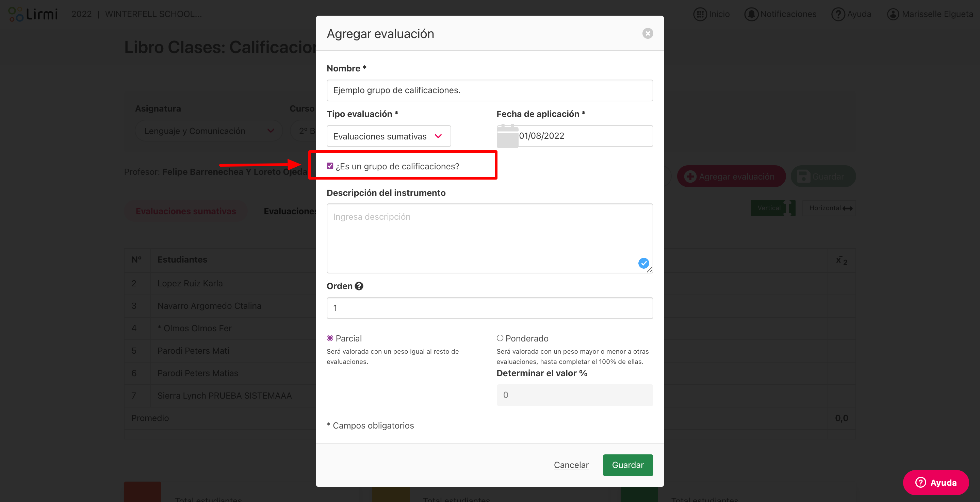980x502 pixels.
Task: Click the Descripción del instrumento textarea
Action: 490,238
